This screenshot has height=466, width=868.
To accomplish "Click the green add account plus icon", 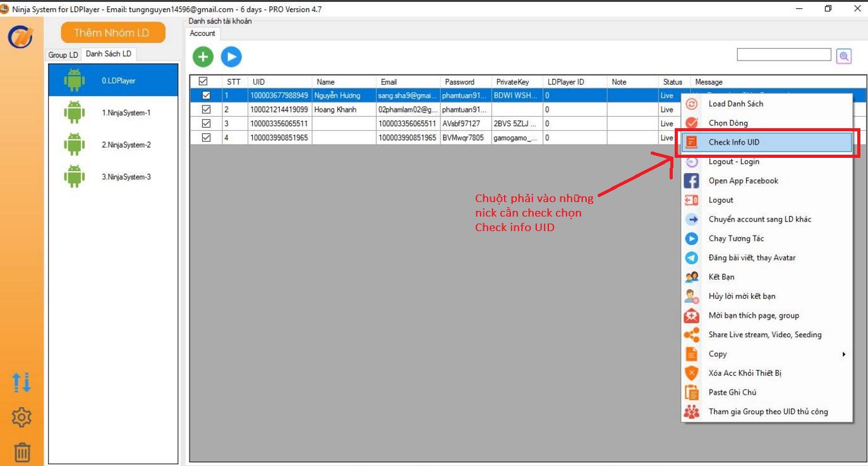I will point(203,57).
